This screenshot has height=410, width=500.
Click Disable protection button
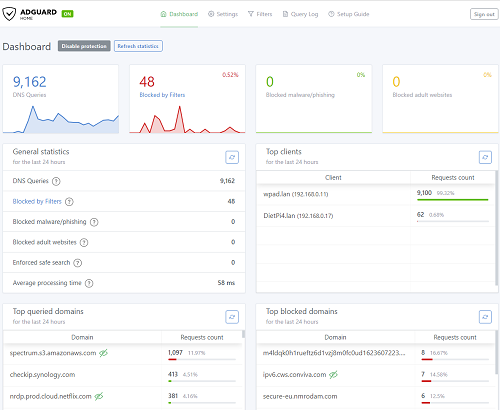(84, 46)
